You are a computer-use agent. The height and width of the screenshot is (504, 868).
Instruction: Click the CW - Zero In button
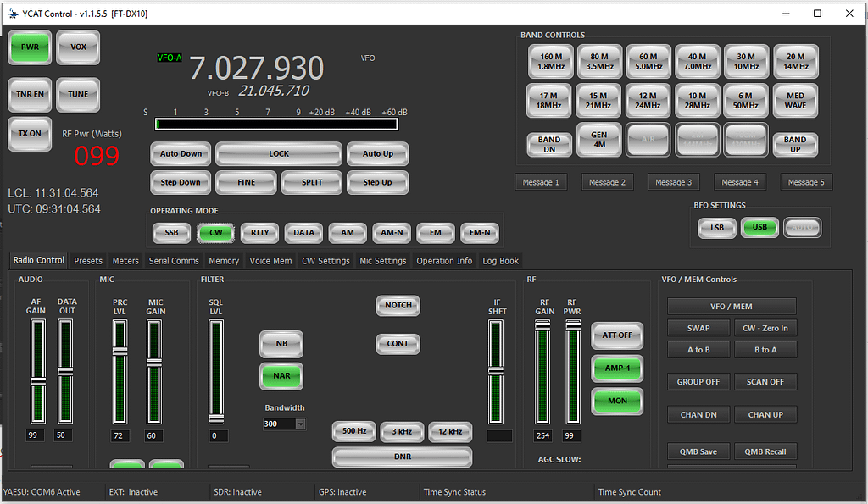765,328
